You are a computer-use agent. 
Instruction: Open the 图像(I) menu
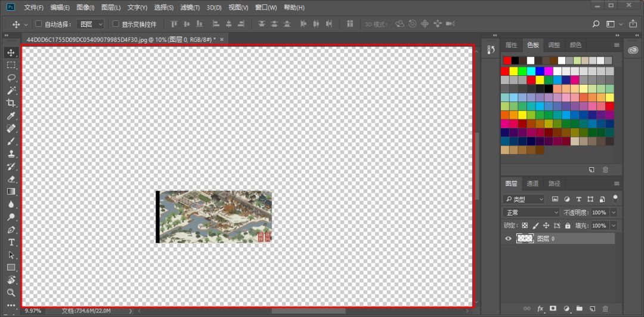[x=85, y=8]
